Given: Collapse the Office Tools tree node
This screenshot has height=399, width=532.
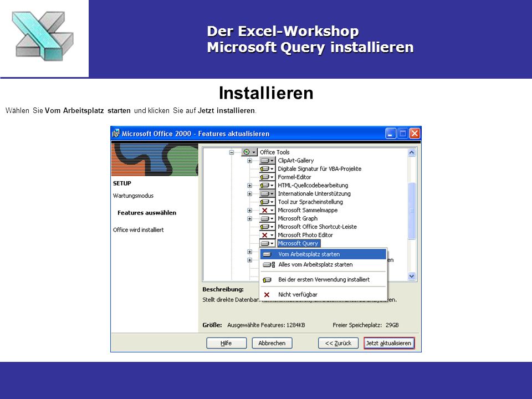Looking at the screenshot, I should click(x=232, y=152).
